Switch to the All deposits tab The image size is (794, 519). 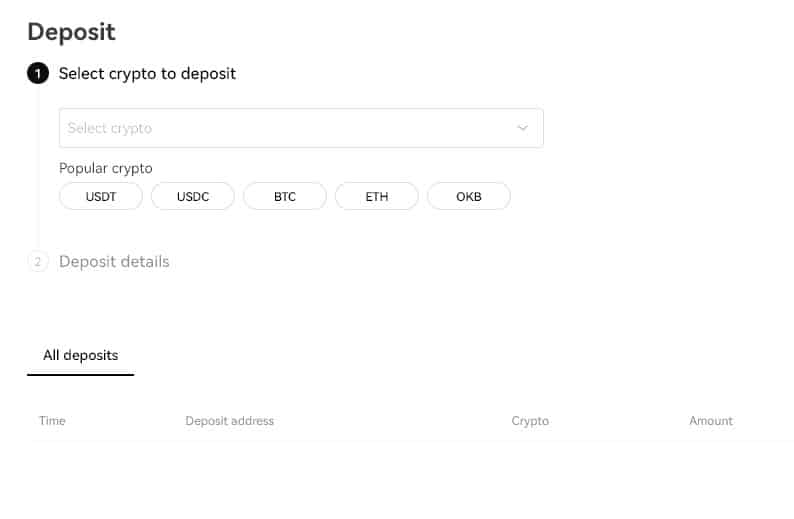[x=80, y=356]
